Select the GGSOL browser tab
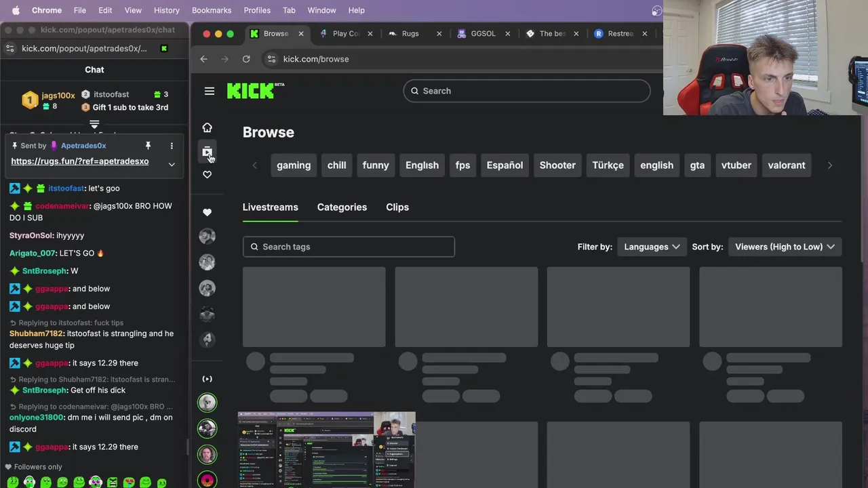868x488 pixels. [x=483, y=33]
